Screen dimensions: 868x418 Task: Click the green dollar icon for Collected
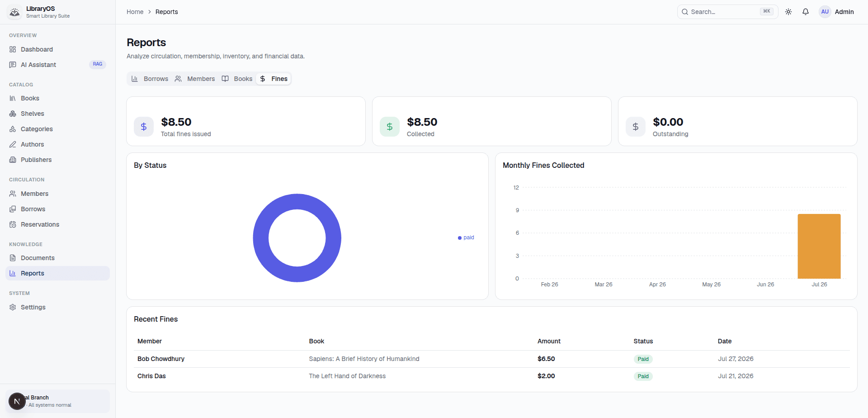click(390, 127)
